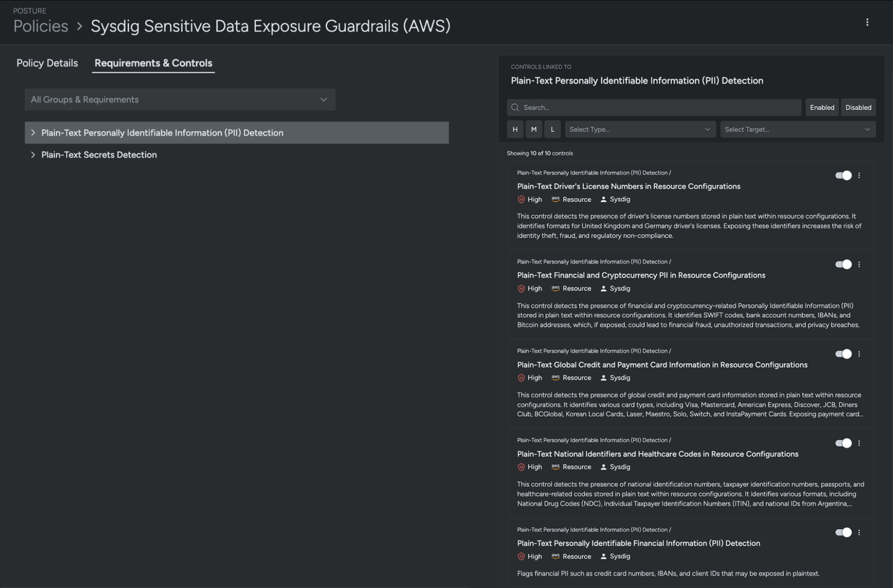Image resolution: width=893 pixels, height=588 pixels.
Task: Filter controls by Low severity with L
Action: 553,129
